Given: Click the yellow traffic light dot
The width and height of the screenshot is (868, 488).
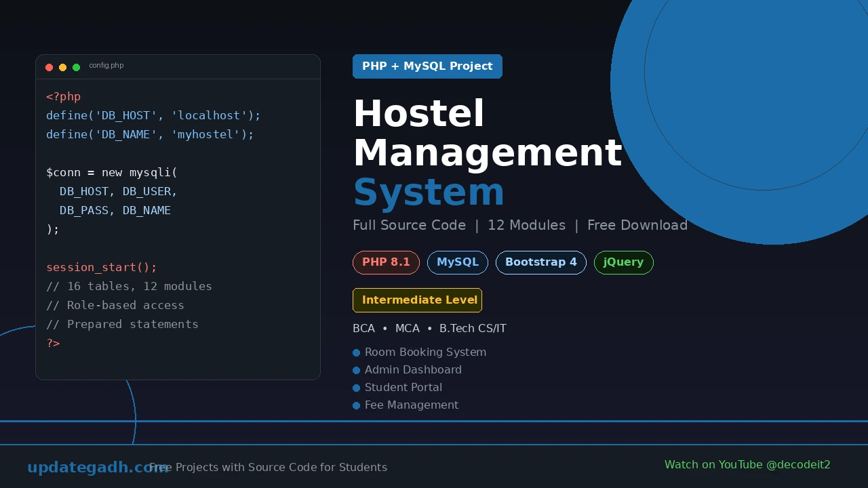Looking at the screenshot, I should 63,67.
